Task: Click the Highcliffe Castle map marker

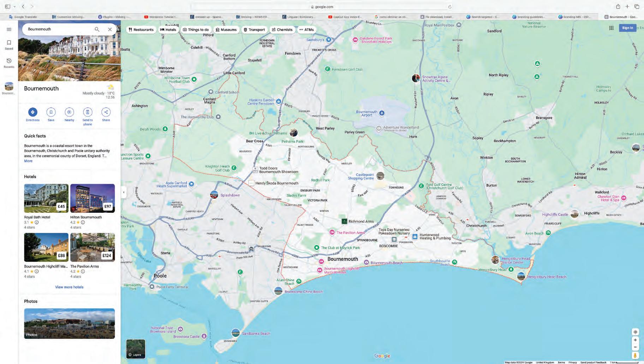Action: (x=575, y=214)
